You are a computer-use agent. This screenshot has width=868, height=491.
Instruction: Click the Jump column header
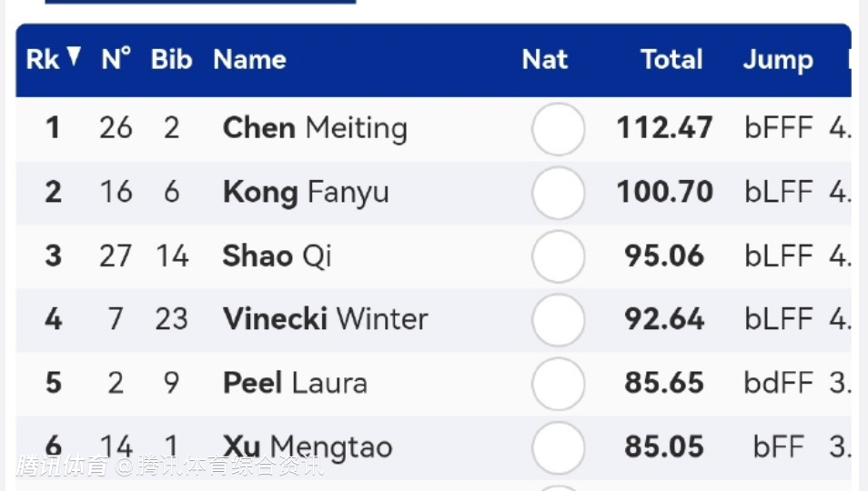pyautogui.click(x=777, y=59)
